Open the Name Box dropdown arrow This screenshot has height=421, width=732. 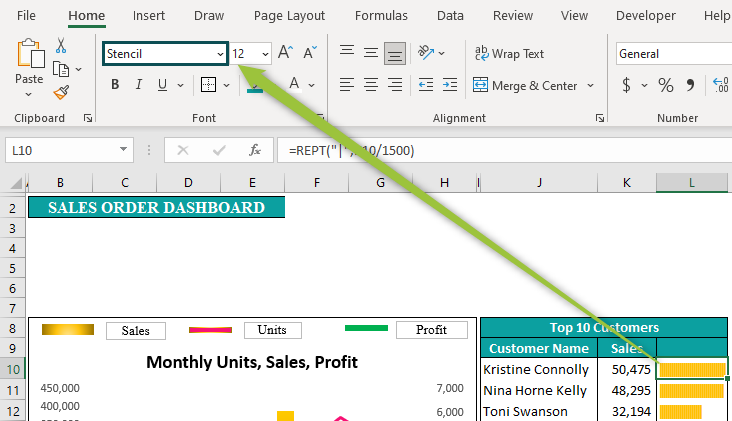123,150
